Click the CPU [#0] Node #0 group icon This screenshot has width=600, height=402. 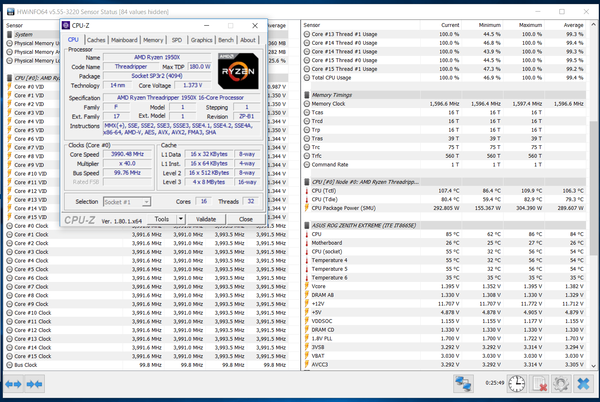[307, 182]
